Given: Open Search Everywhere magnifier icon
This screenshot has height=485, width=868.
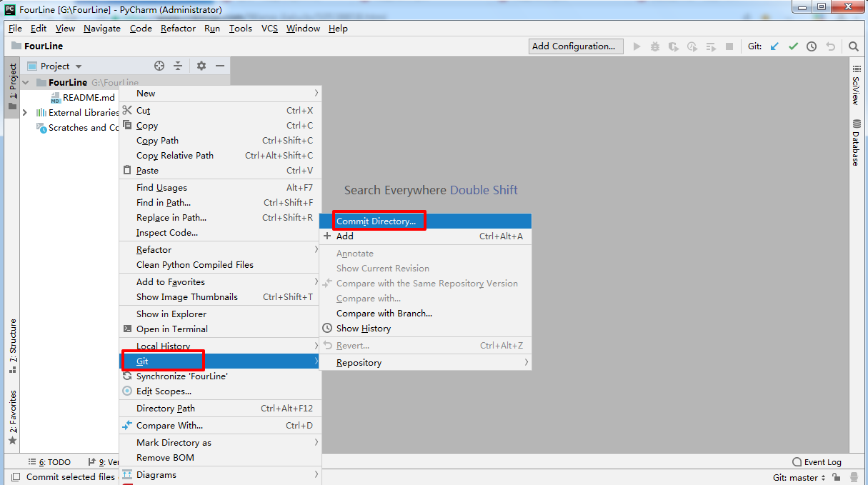Looking at the screenshot, I should [x=854, y=46].
